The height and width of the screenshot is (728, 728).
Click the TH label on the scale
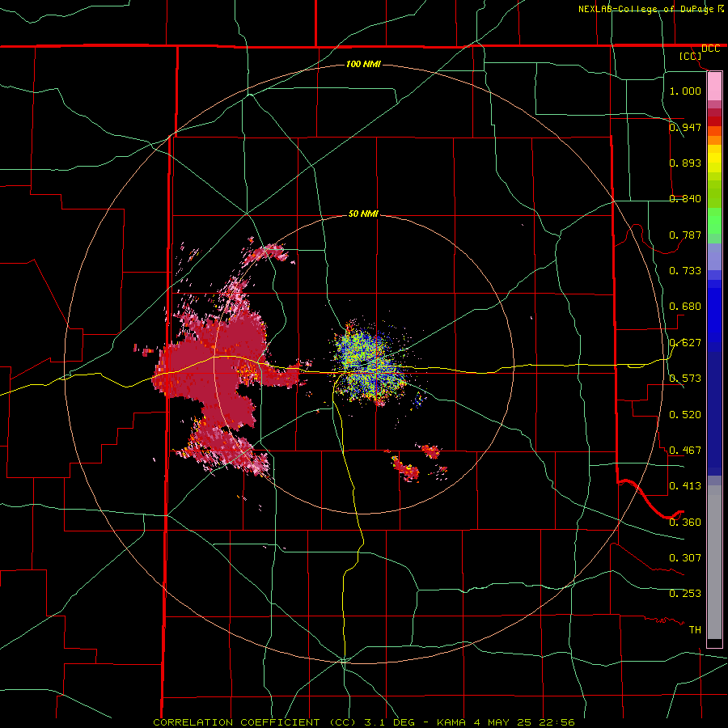tap(695, 630)
